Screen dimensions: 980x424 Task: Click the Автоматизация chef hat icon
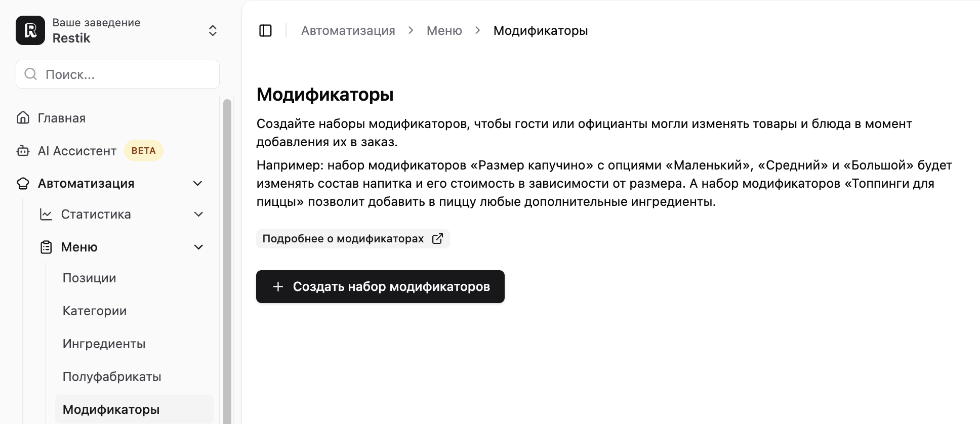coord(23,183)
